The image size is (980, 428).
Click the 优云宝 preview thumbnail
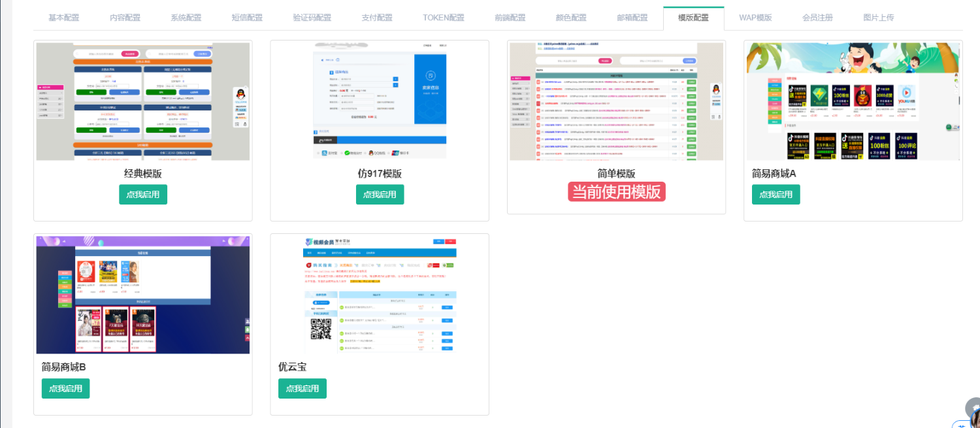point(380,295)
